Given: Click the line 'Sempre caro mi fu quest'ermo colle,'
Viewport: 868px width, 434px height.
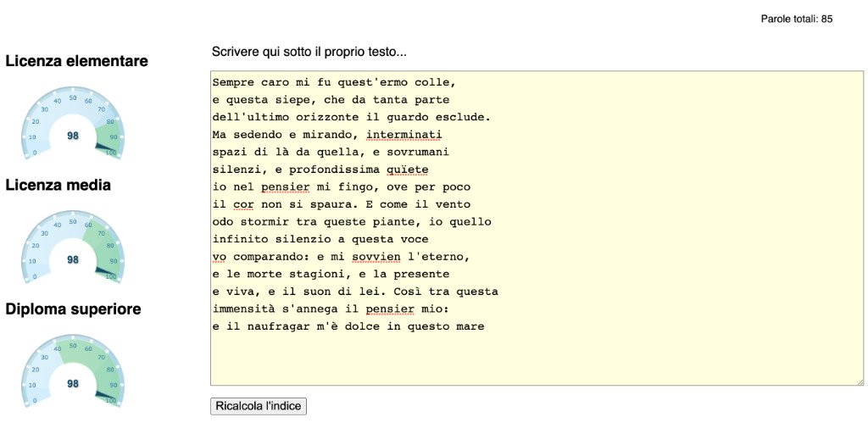Looking at the screenshot, I should [334, 82].
